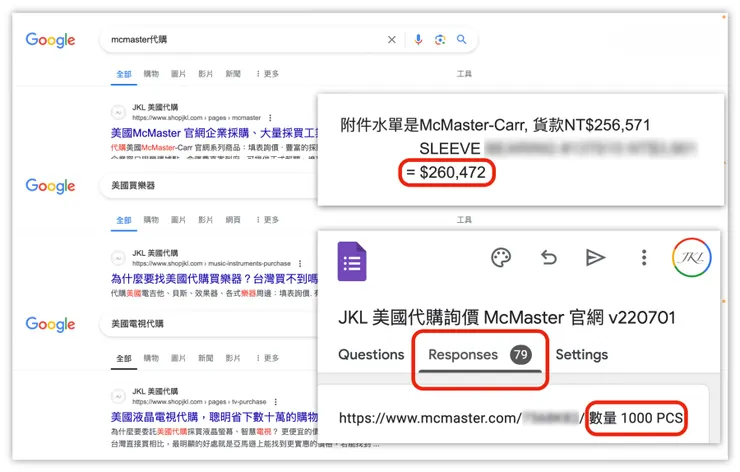This screenshot has width=740, height=472.
Task: Start voice search with the microphone icon
Action: (x=418, y=40)
